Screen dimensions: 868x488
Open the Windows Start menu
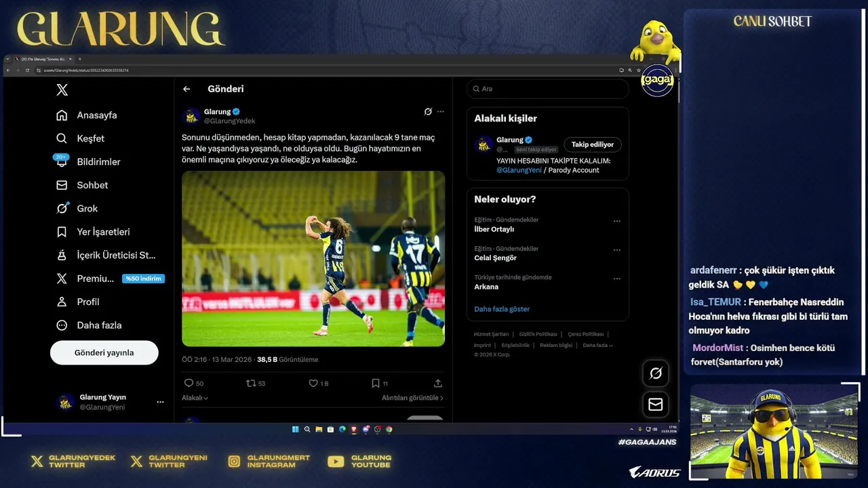point(296,429)
